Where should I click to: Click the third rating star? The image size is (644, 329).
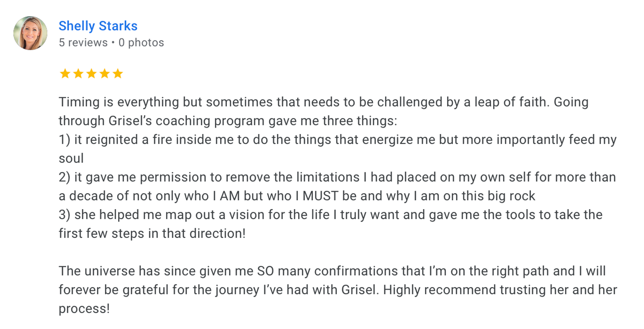[92, 74]
